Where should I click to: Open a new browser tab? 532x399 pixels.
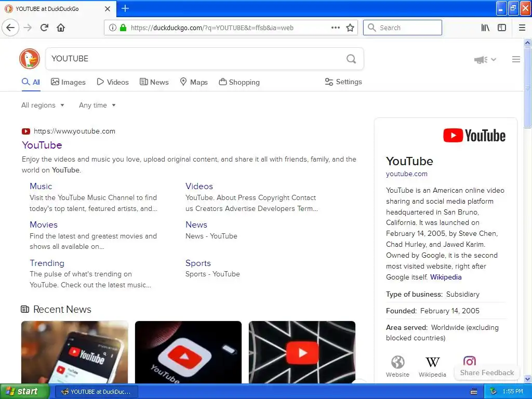coord(125,8)
